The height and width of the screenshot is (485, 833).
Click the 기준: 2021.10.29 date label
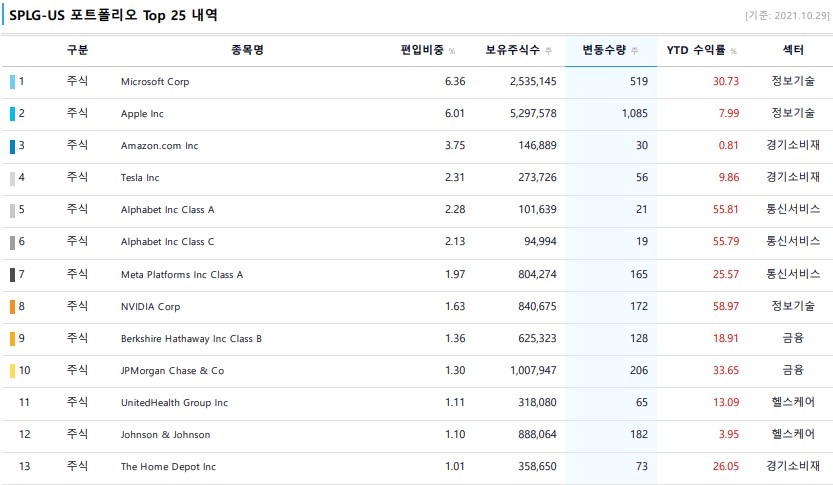pyautogui.click(x=787, y=16)
